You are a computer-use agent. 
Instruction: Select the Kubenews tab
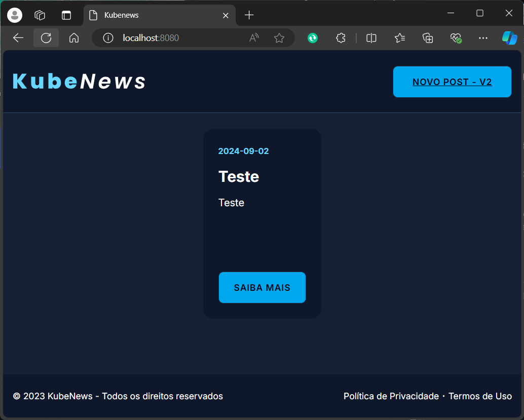(x=152, y=15)
